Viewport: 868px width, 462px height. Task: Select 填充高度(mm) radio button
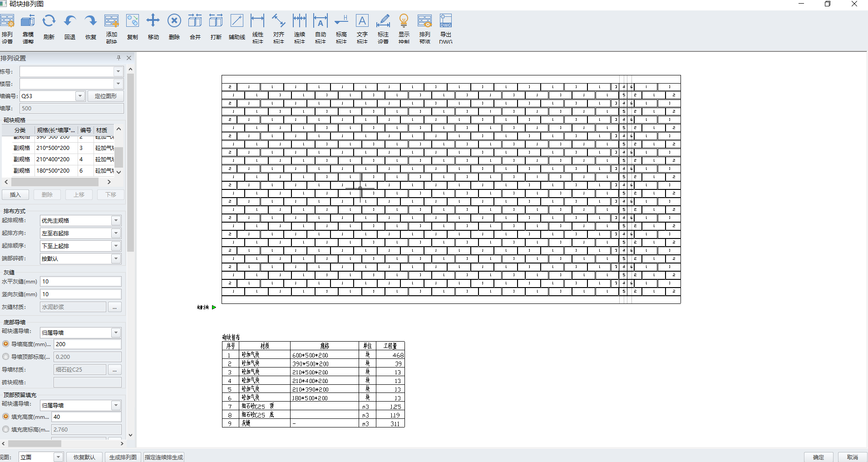[x=6, y=417]
